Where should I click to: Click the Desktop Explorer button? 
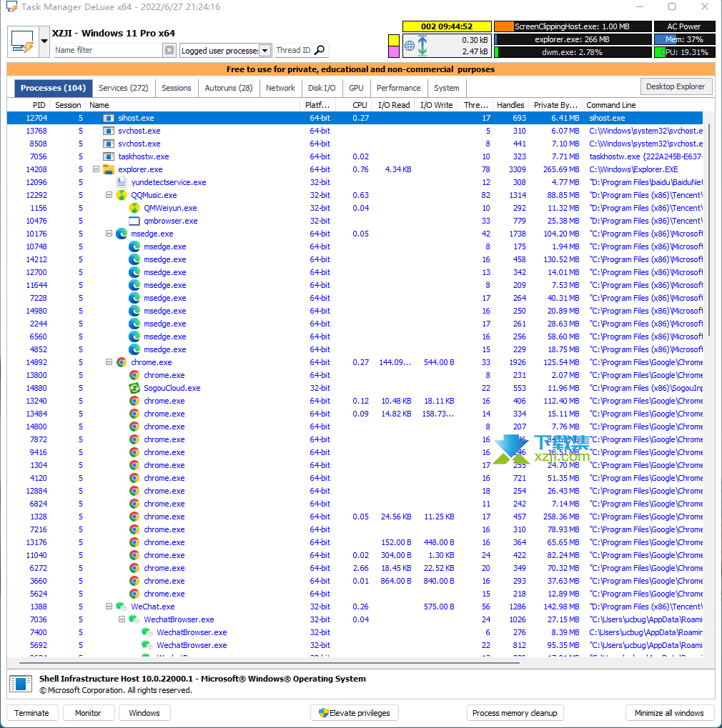point(676,87)
